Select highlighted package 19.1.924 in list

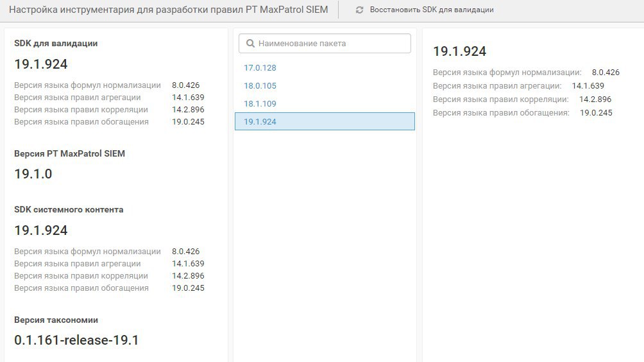coord(325,121)
